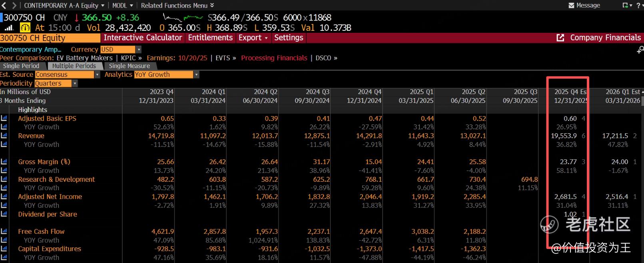Open the Message envelope icon
644x263 pixels.
tap(571, 5)
